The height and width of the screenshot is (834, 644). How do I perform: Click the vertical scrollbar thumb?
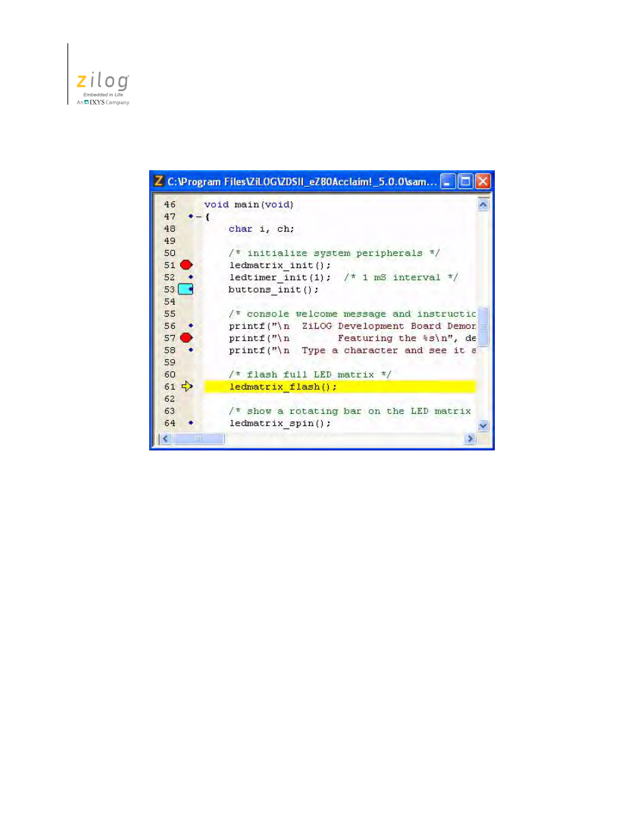[x=483, y=327]
